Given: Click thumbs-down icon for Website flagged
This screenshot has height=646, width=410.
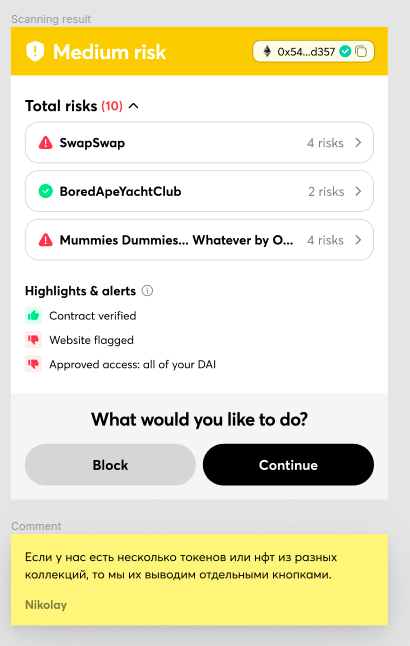Looking at the screenshot, I should tap(33, 340).
